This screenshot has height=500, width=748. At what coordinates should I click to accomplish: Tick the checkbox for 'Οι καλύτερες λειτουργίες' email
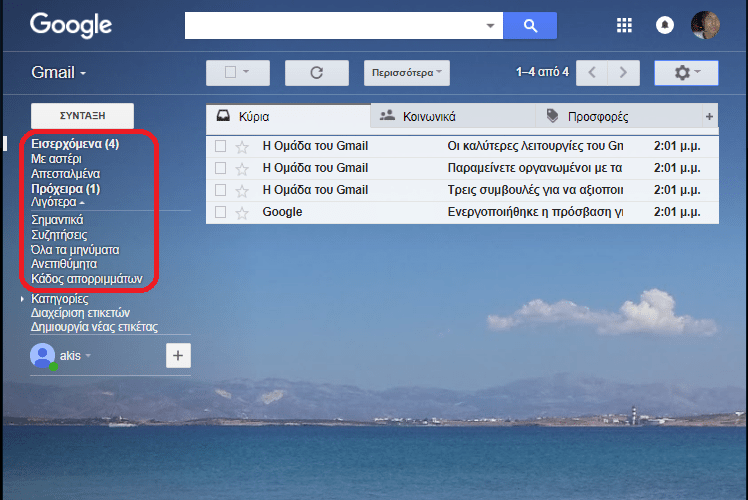pyautogui.click(x=220, y=146)
